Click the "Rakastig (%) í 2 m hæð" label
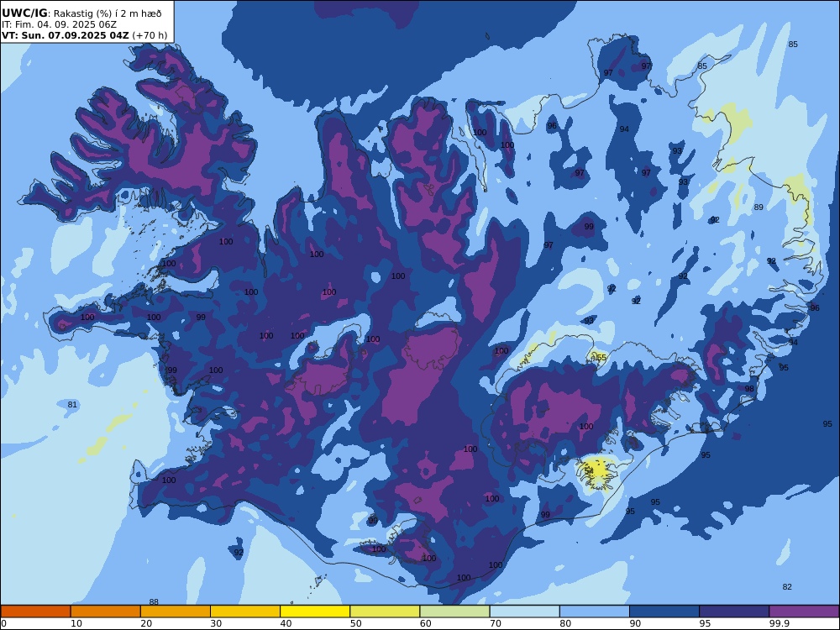Image resolution: width=840 pixels, height=630 pixels. [x=108, y=14]
